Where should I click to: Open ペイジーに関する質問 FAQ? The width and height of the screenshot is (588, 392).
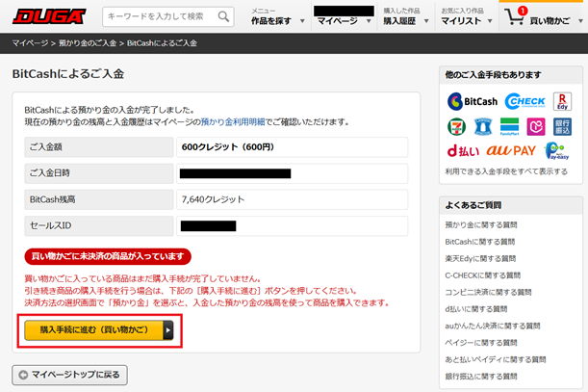[481, 343]
